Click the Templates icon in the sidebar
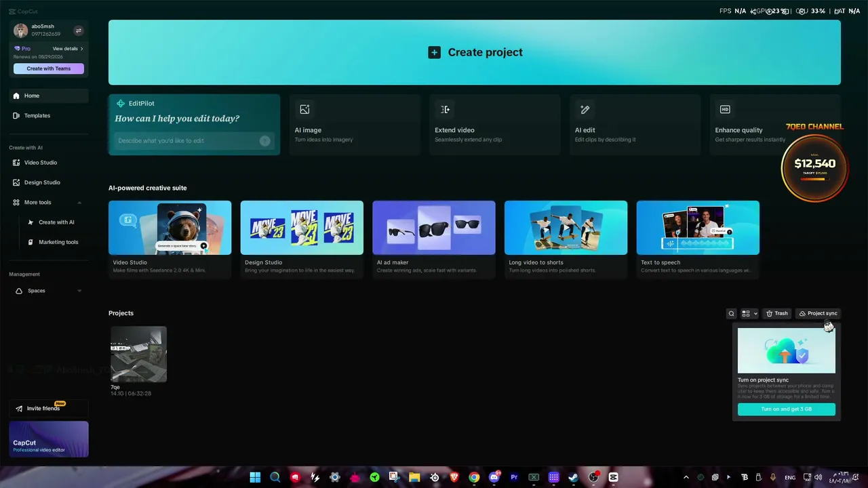Image resolution: width=868 pixels, height=488 pixels. coord(16,116)
